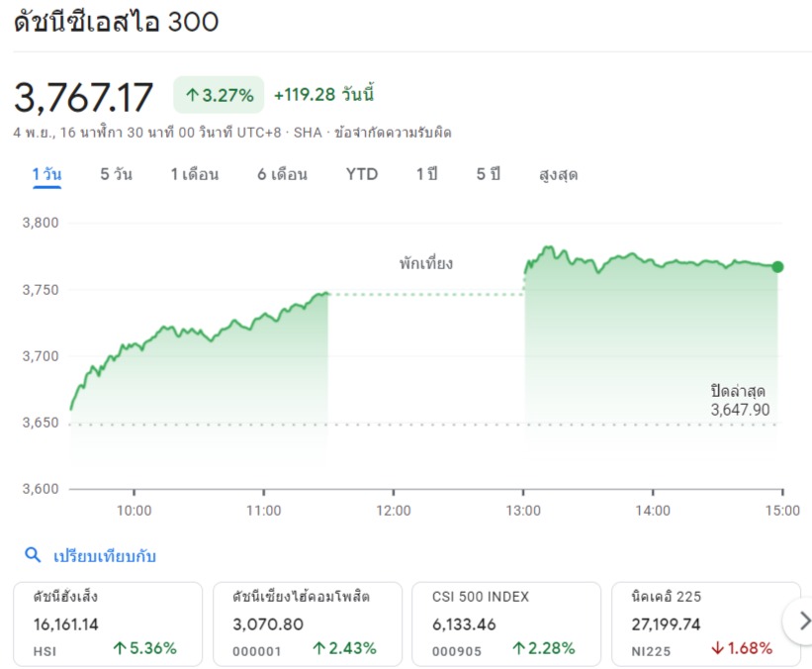Click the up arrow in 3.27% badge

click(x=192, y=95)
